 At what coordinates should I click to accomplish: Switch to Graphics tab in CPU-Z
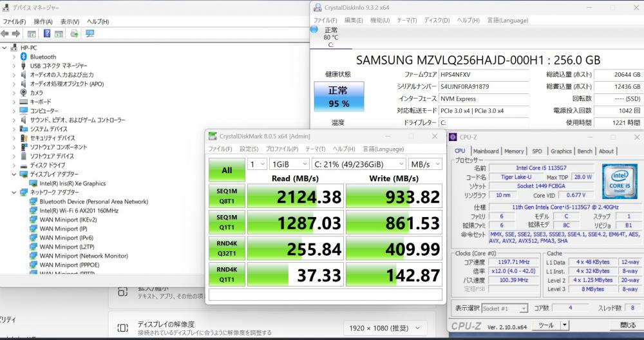point(561,151)
